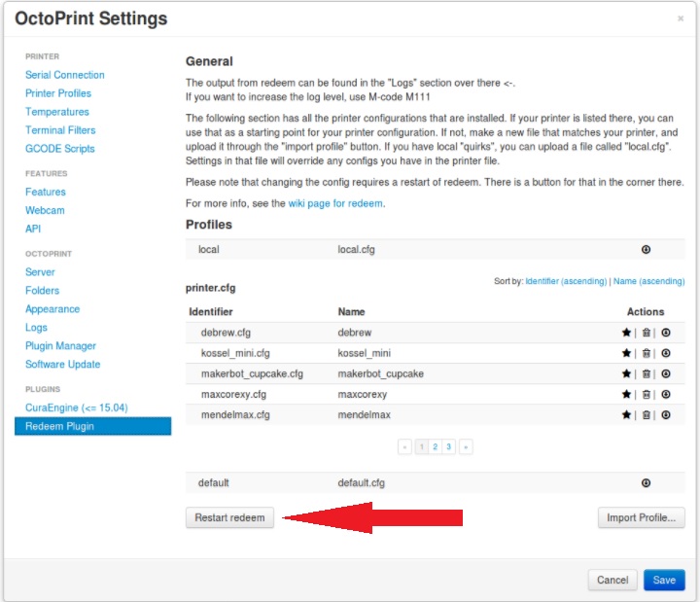Click the Name column header

(351, 312)
